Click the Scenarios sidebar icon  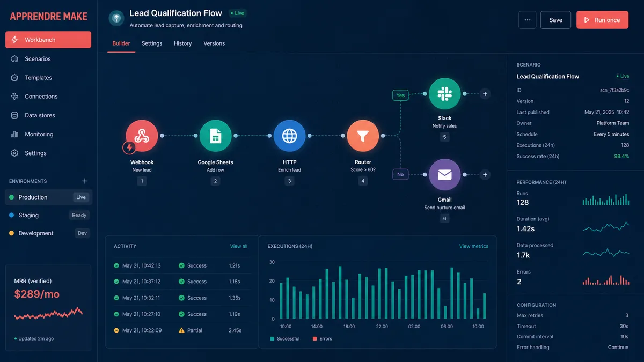(x=14, y=58)
